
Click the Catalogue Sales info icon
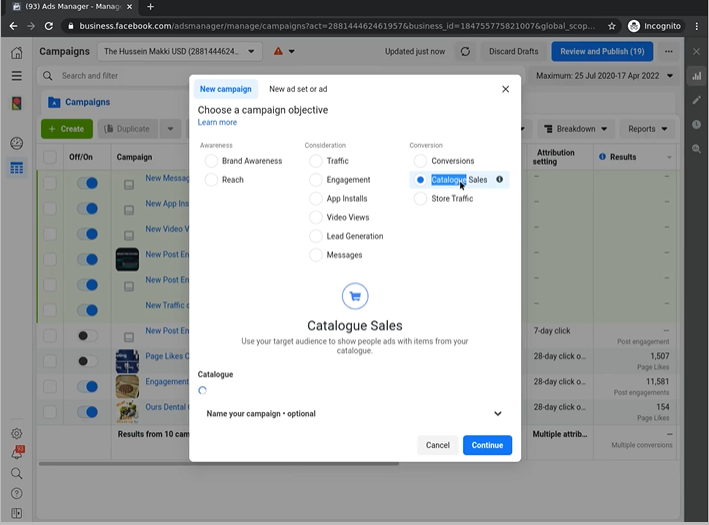click(500, 180)
